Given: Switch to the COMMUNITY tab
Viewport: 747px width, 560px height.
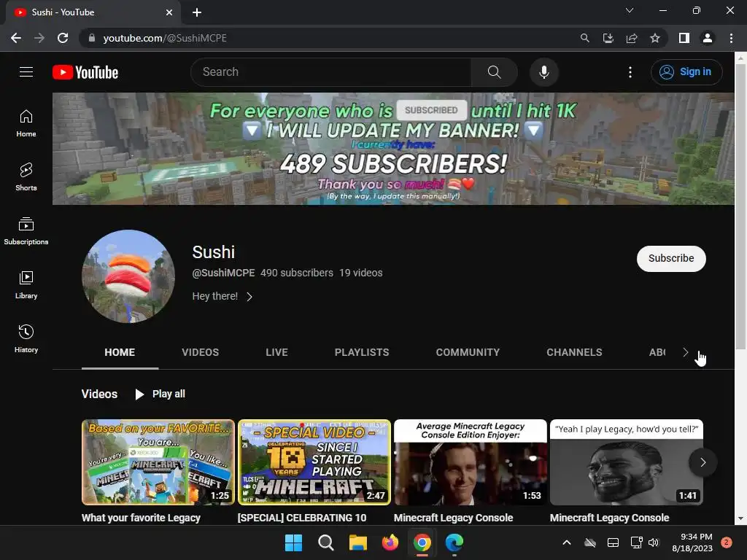Looking at the screenshot, I should pos(468,352).
